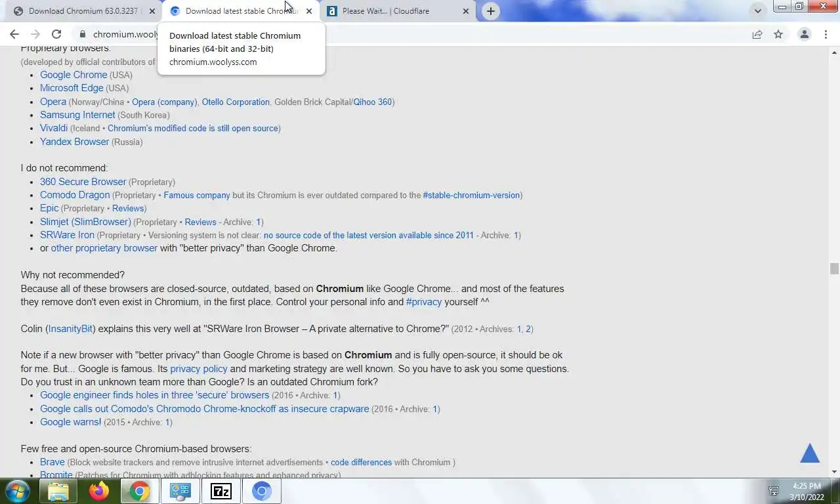Screen dimensions: 840x504
Task: Go back with the browser back arrow
Action: click(14, 34)
